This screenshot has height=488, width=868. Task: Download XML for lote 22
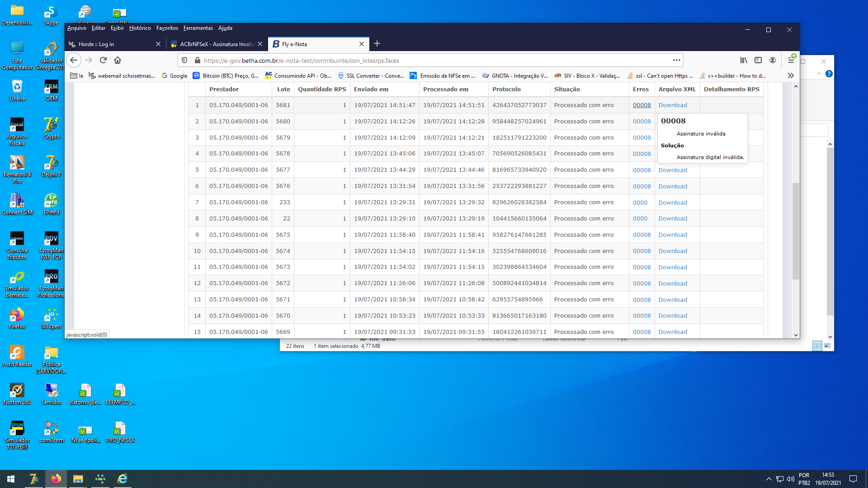(x=673, y=219)
